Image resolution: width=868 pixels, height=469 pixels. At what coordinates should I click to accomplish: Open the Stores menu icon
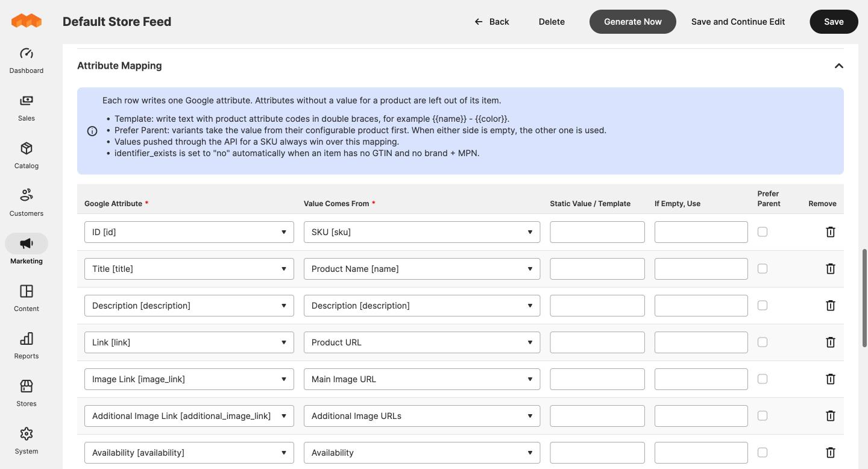[27, 386]
